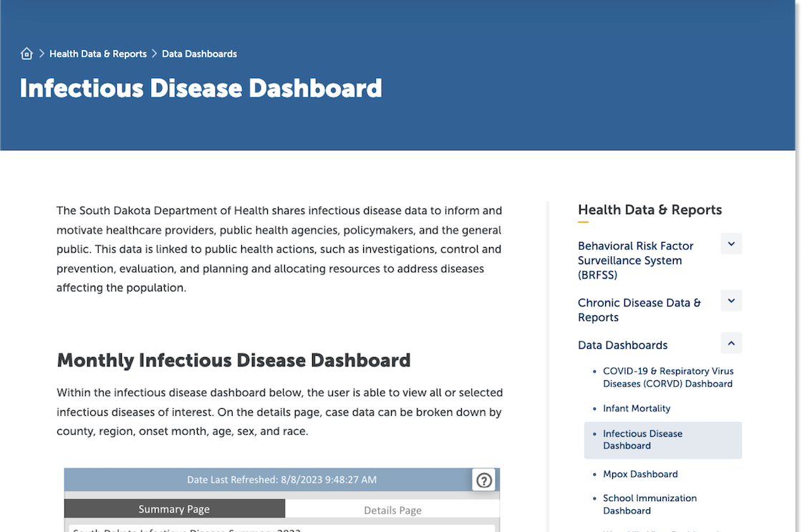Click the Monthly Infectious Disease Dashboard heading

point(233,361)
